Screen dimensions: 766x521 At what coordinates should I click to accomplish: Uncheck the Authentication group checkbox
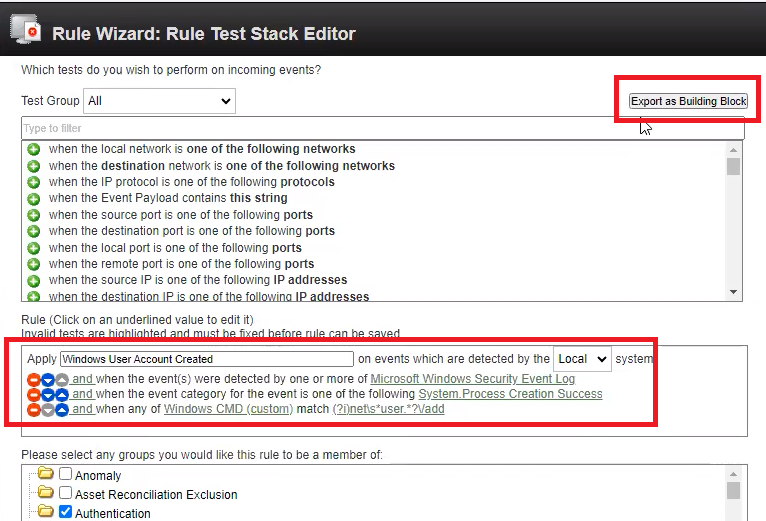65,512
